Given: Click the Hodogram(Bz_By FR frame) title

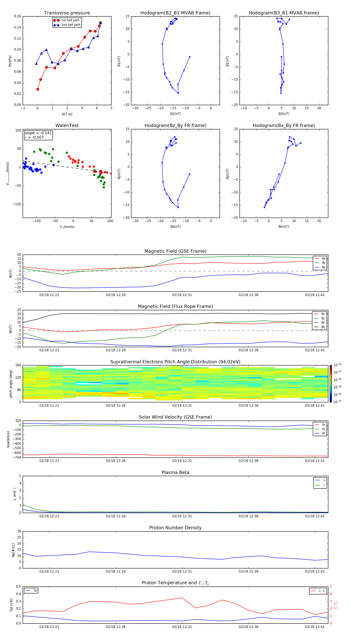Looking at the screenshot, I should (x=175, y=125).
